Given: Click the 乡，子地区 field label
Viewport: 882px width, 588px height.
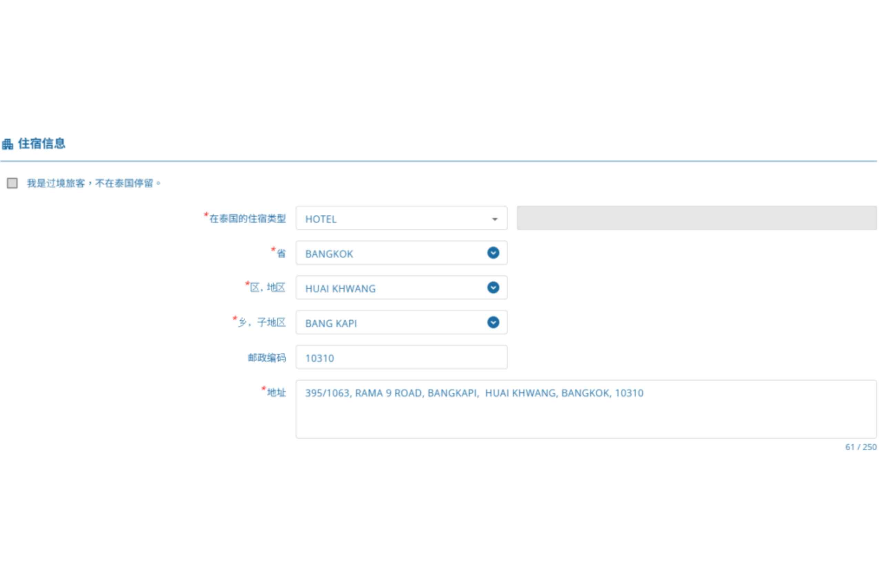Looking at the screenshot, I should (262, 322).
